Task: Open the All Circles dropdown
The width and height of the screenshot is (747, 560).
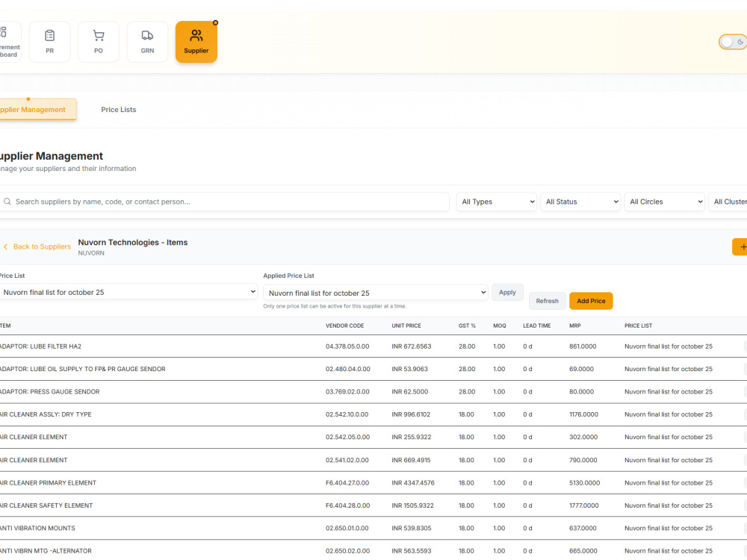Action: point(665,202)
